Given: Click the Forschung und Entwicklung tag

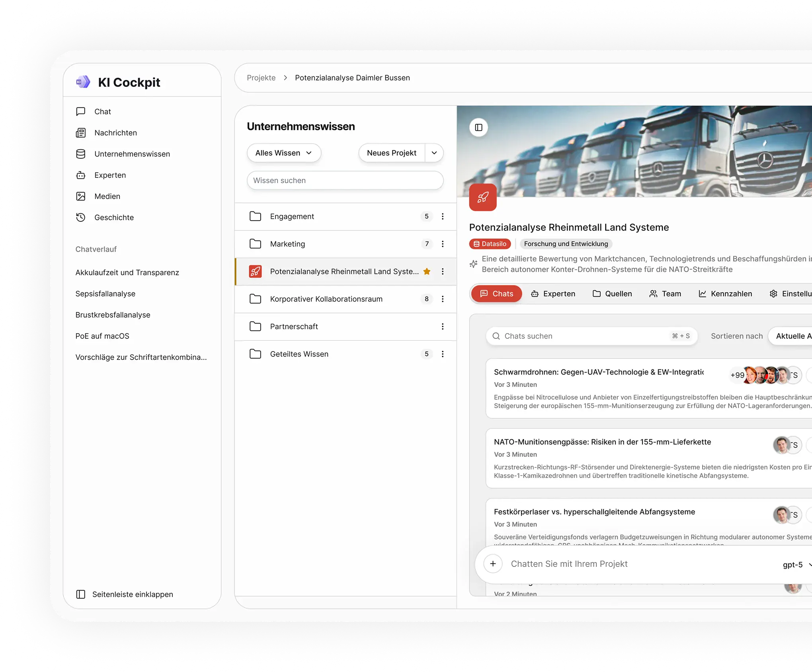Looking at the screenshot, I should (x=566, y=244).
